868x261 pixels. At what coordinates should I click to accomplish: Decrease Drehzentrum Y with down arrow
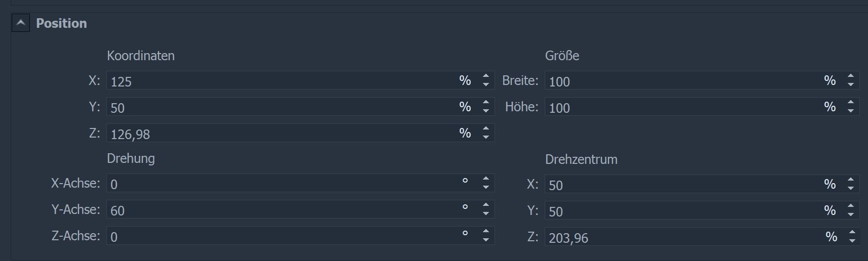tap(851, 214)
